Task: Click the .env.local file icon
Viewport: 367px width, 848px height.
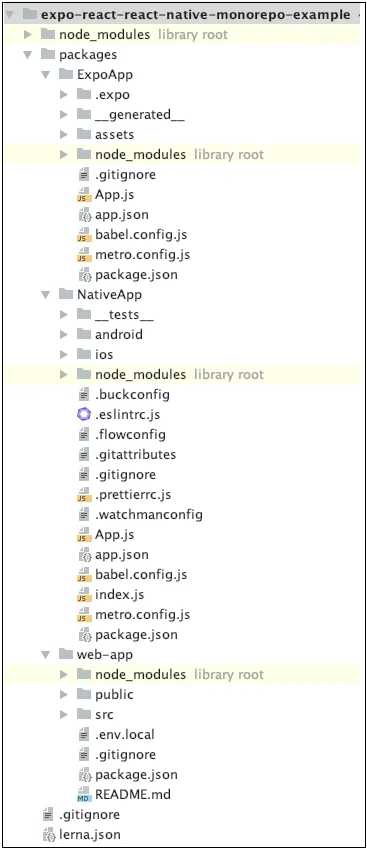Action: tap(84, 734)
